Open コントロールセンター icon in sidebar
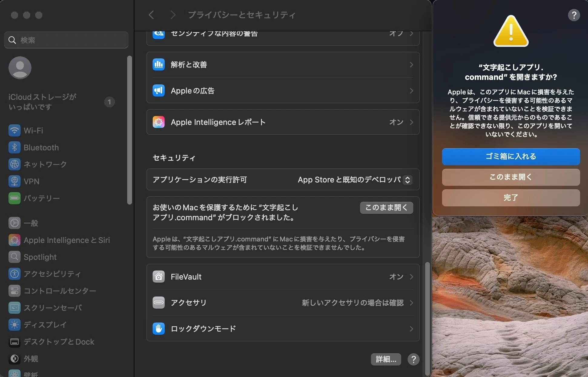Viewport: 588px width, 377px height. [x=14, y=291]
